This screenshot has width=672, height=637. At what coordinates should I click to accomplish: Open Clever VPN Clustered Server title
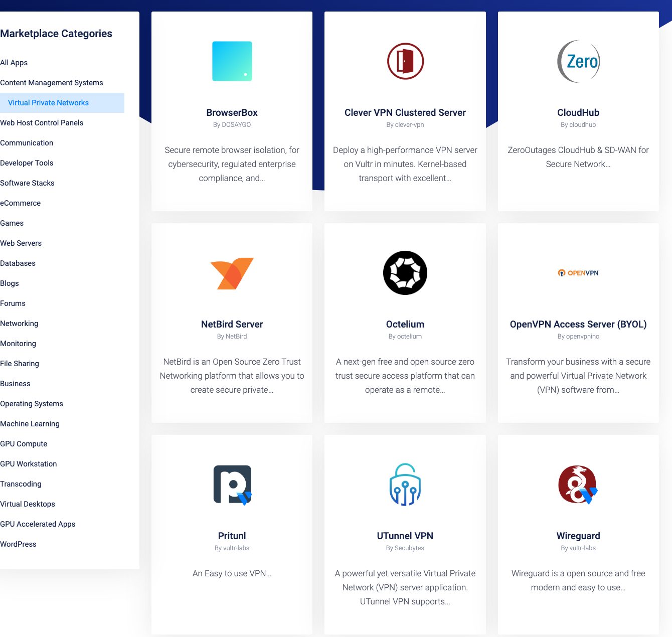[405, 113]
